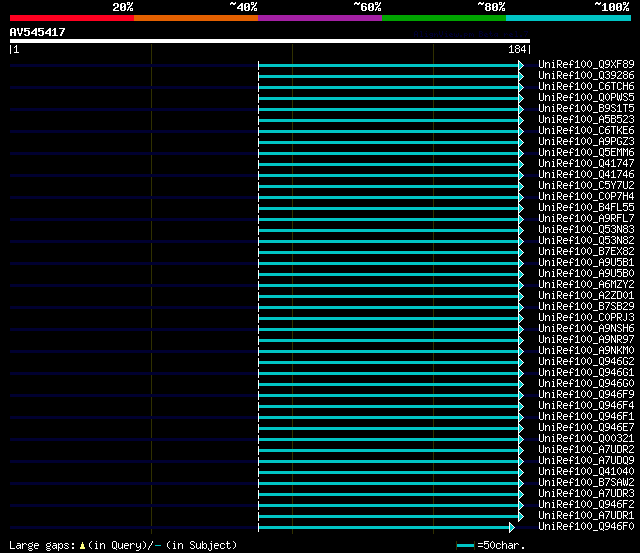Click the UniRef100_A9U5B1 label
Image resolution: width=640 pixels, height=553 pixels.
click(586, 263)
